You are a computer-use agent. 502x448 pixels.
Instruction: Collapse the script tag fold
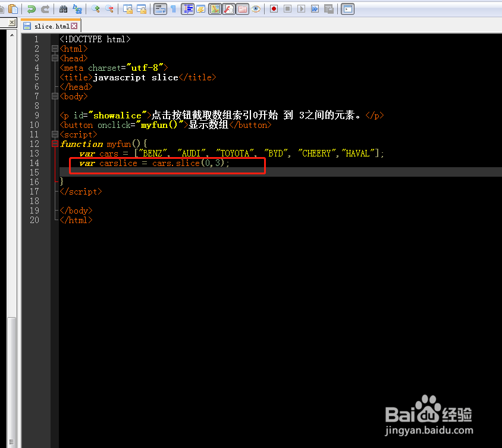[x=55, y=134]
